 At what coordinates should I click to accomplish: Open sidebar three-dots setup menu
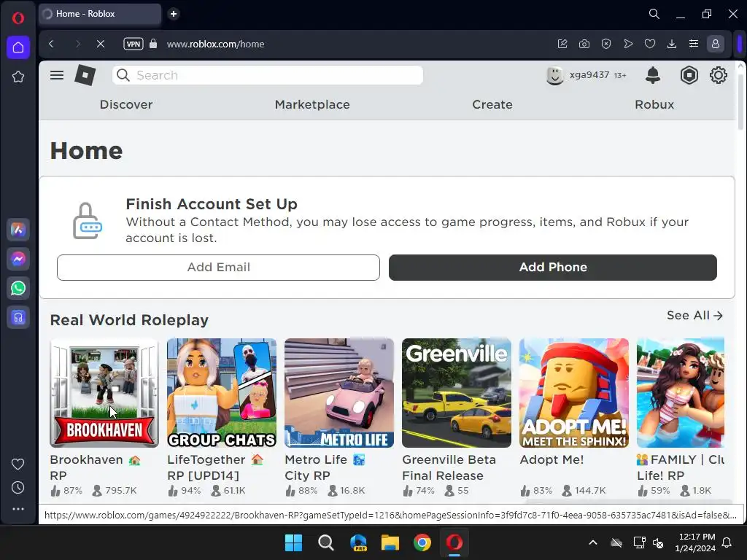point(18,509)
